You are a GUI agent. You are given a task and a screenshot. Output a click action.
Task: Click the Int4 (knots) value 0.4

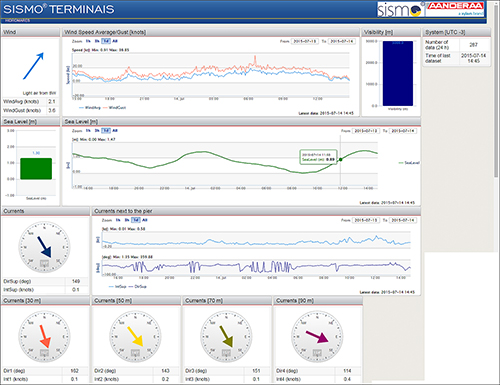click(x=347, y=379)
